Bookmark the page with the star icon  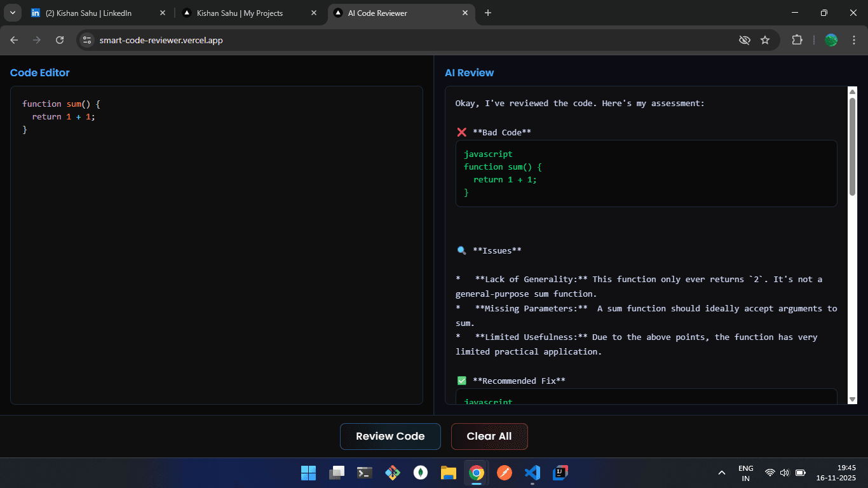pyautogui.click(x=765, y=39)
